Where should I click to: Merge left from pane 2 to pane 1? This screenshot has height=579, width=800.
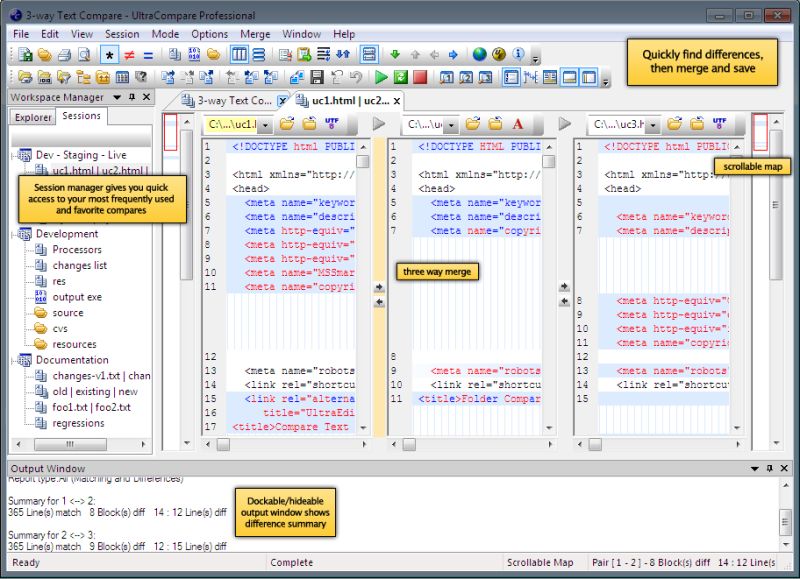click(x=379, y=303)
